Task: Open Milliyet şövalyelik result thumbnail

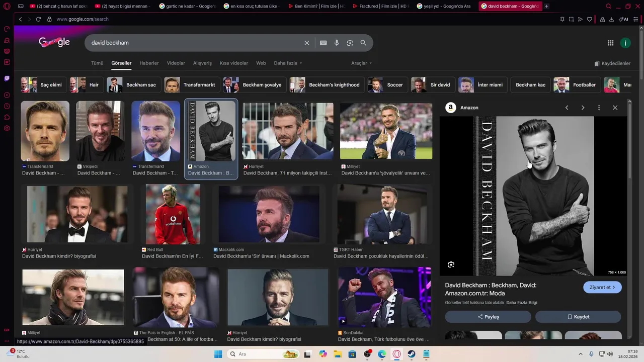Action: click(x=386, y=131)
